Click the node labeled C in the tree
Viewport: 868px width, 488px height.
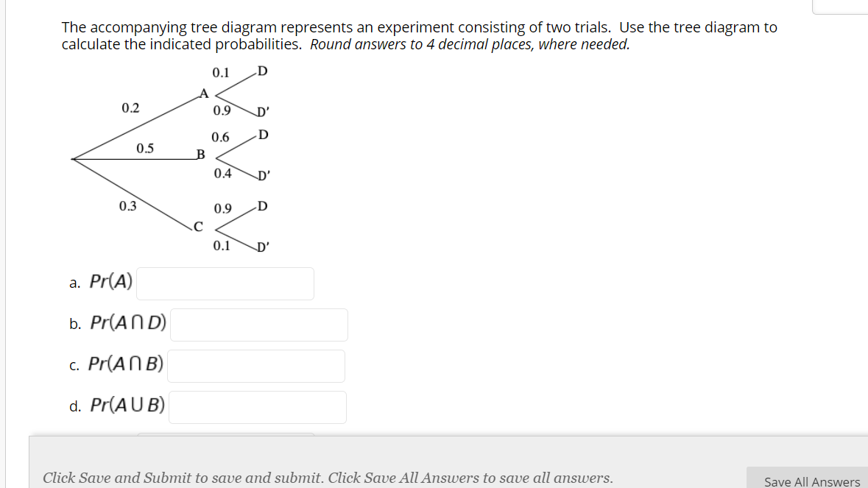(x=197, y=226)
